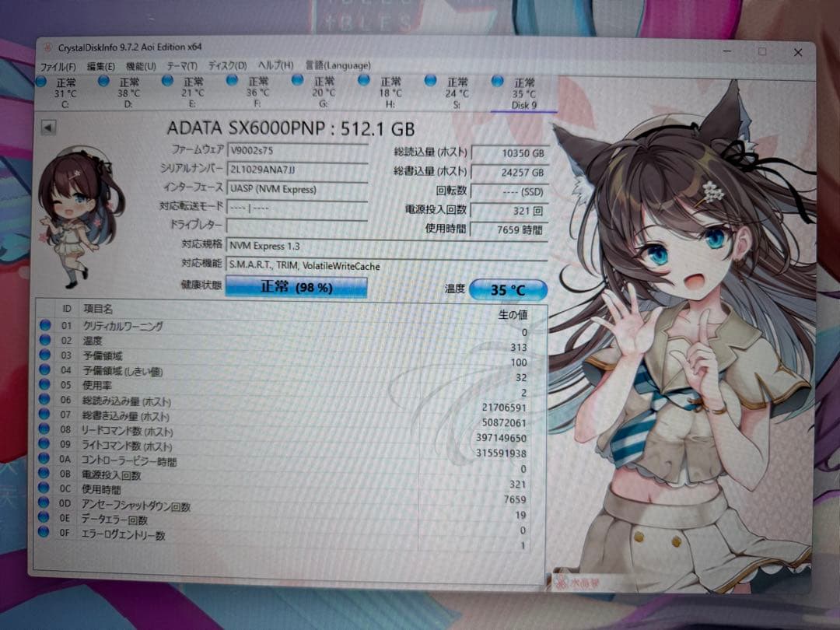Open the ディスク(D) menu

(227, 65)
